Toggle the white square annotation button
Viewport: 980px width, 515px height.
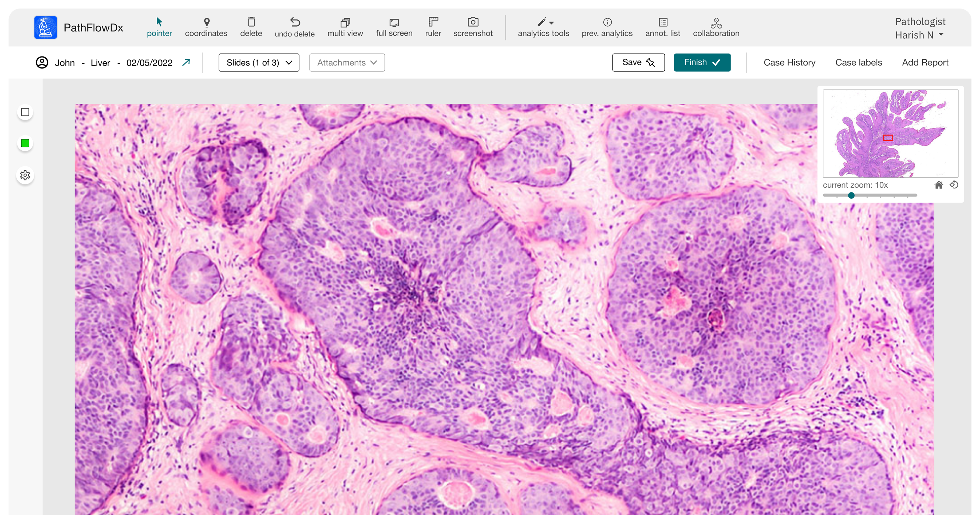click(x=25, y=112)
